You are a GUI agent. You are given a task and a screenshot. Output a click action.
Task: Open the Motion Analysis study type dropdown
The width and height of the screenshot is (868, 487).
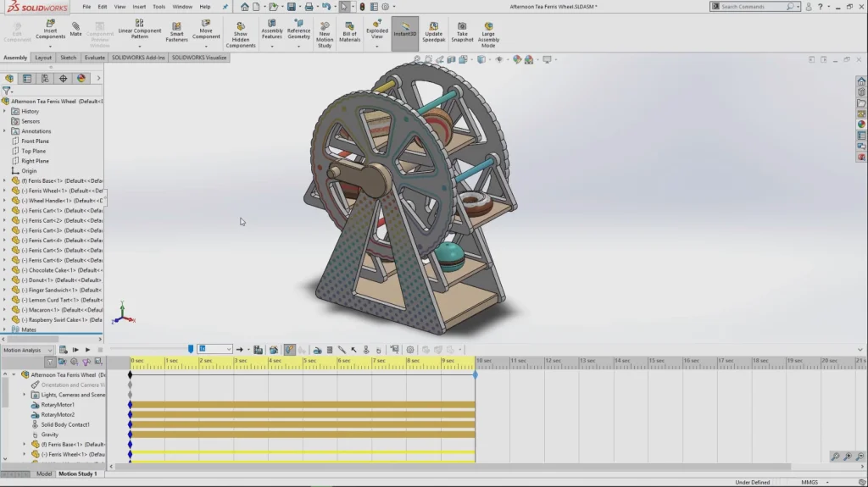[27, 350]
